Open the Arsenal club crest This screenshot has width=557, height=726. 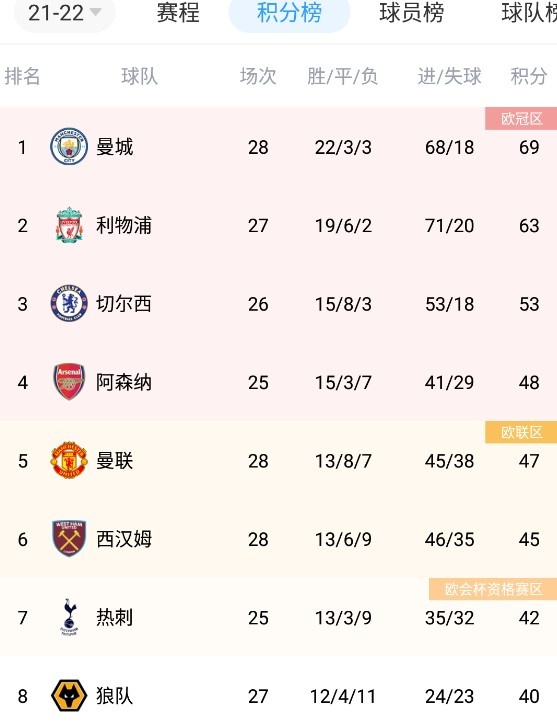point(69,382)
